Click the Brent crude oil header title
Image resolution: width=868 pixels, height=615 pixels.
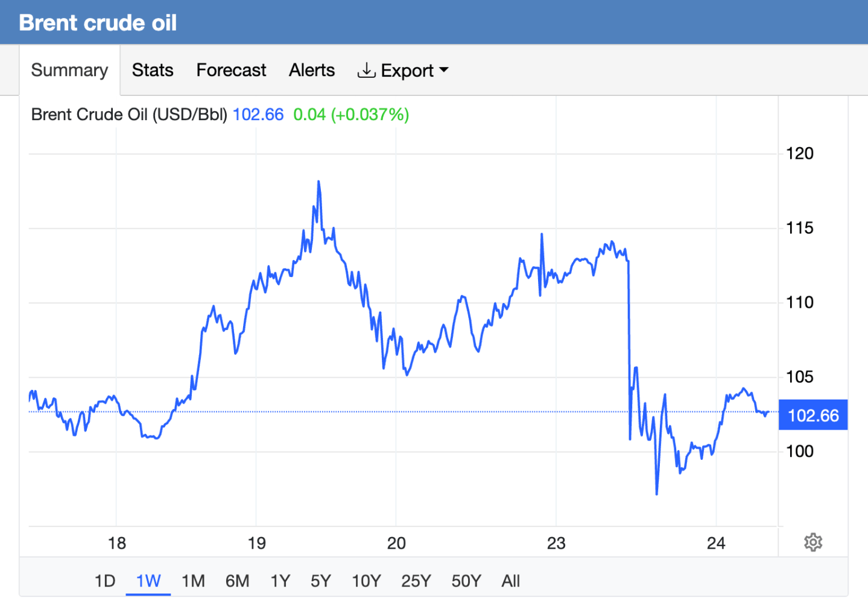pyautogui.click(x=98, y=22)
